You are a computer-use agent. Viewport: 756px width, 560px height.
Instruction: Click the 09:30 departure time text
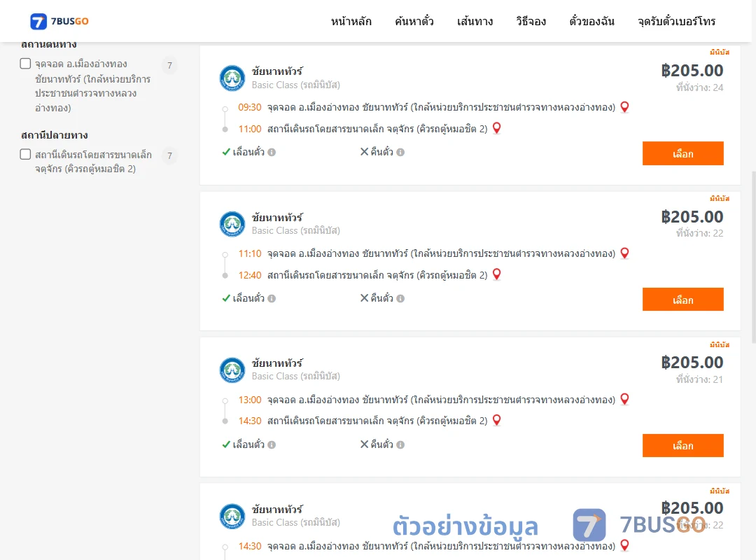(x=250, y=107)
